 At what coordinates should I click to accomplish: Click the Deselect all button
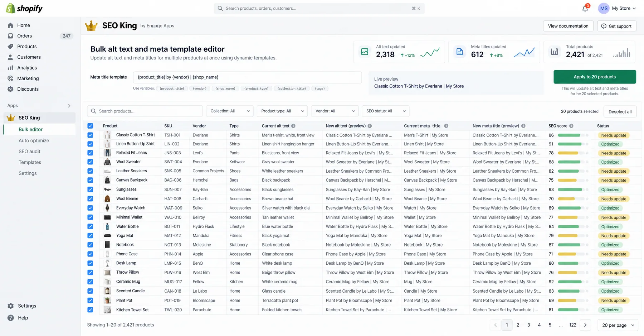pyautogui.click(x=620, y=112)
